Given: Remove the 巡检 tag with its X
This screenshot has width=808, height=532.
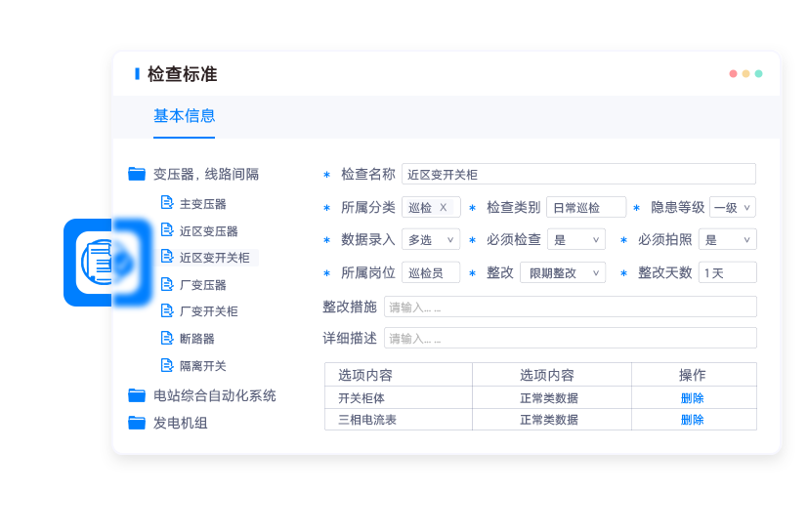Looking at the screenshot, I should (444, 207).
